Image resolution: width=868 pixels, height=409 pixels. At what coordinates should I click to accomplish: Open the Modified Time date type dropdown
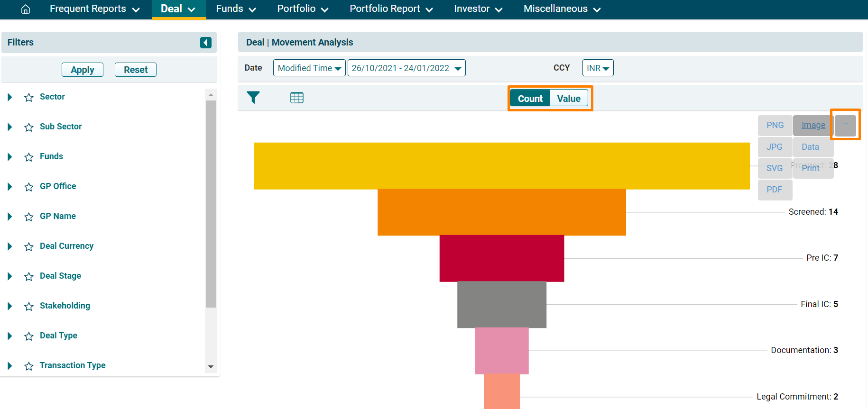pyautogui.click(x=309, y=68)
